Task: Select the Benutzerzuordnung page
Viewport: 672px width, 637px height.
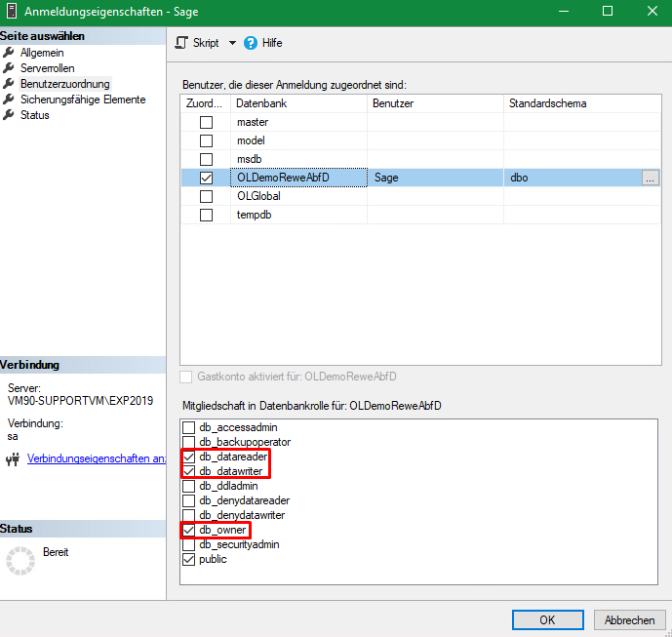Action: coord(65,84)
